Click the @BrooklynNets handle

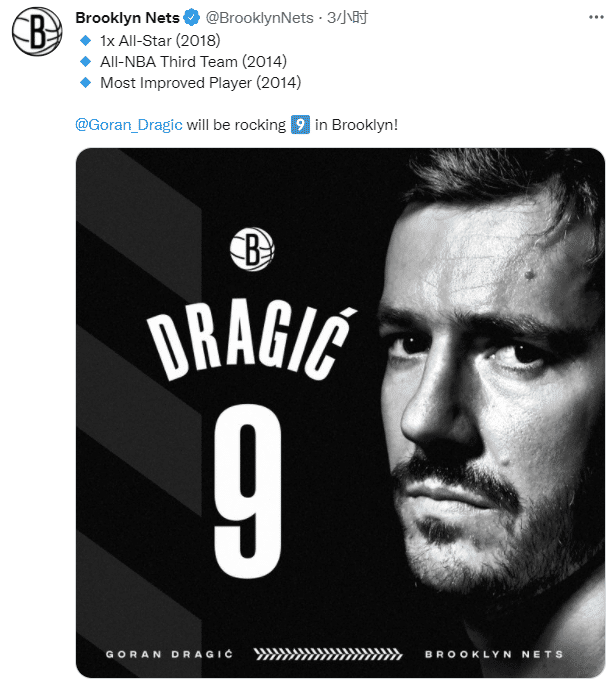click(x=260, y=18)
